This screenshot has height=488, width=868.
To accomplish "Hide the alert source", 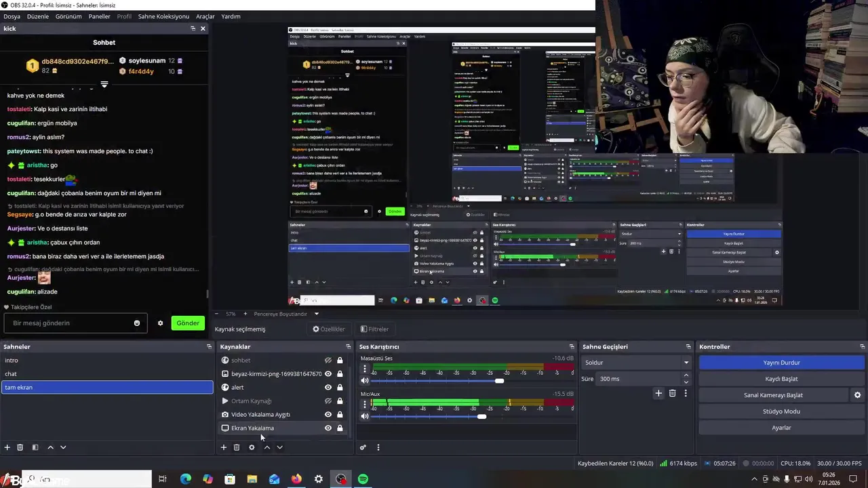I will coord(328,387).
